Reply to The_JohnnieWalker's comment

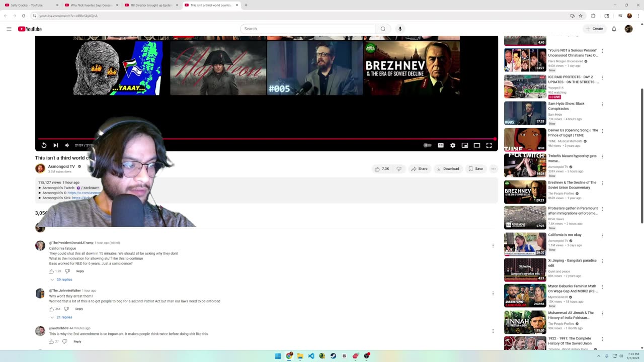79,309
